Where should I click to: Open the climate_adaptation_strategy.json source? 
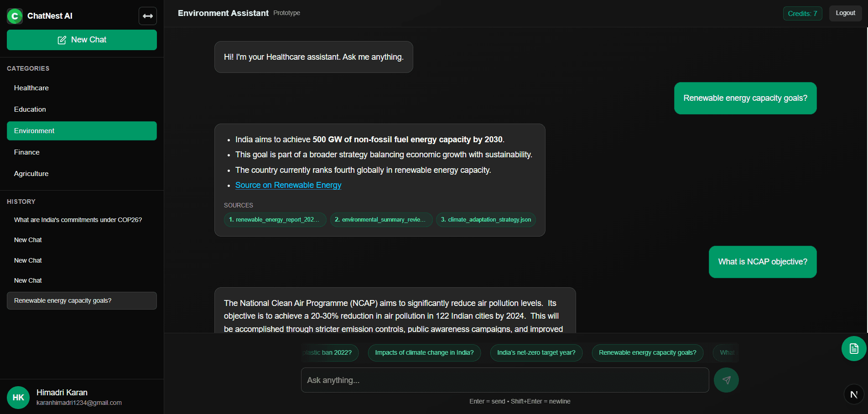coord(485,219)
